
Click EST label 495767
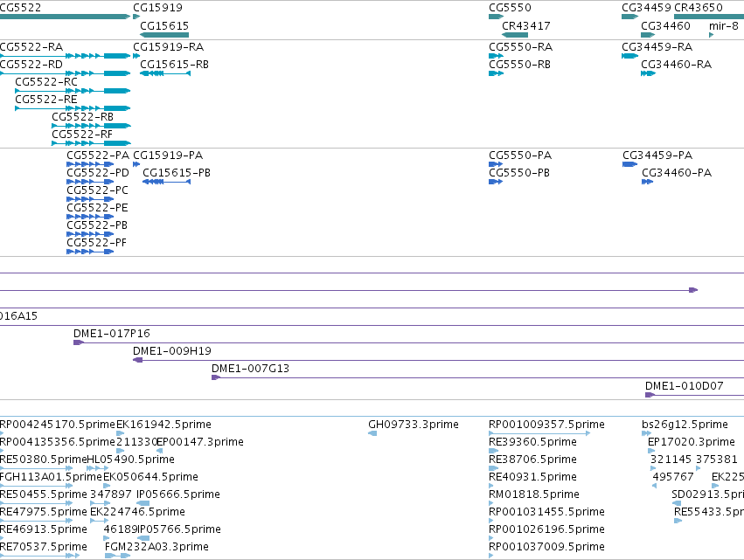click(673, 478)
